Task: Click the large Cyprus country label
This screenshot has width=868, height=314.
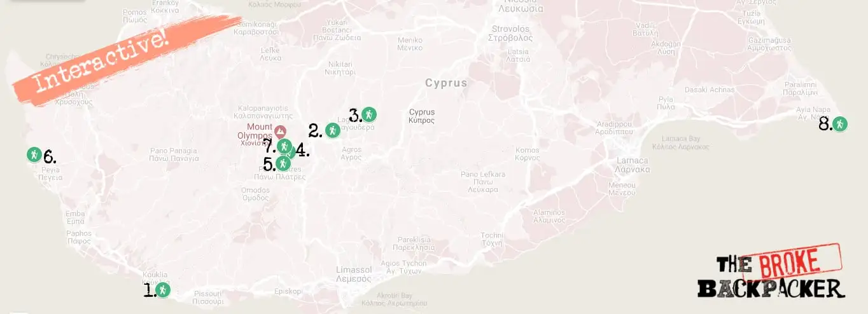Action: coord(446,83)
